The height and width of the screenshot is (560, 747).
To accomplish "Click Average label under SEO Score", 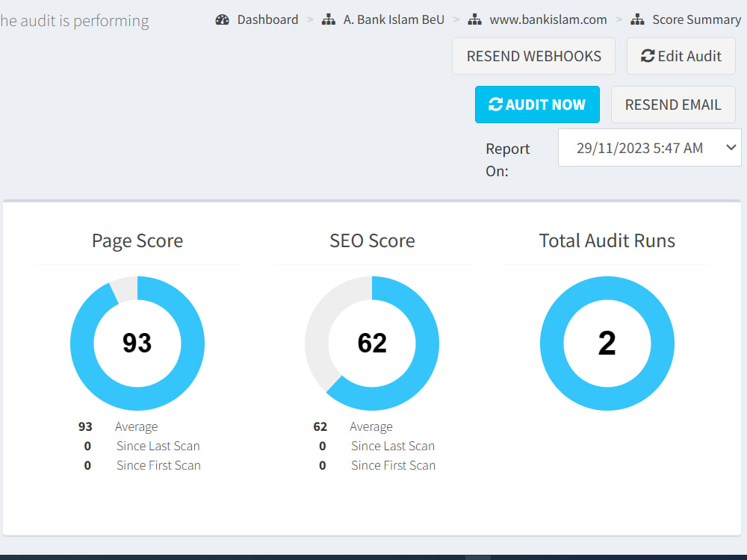I will click(x=371, y=426).
